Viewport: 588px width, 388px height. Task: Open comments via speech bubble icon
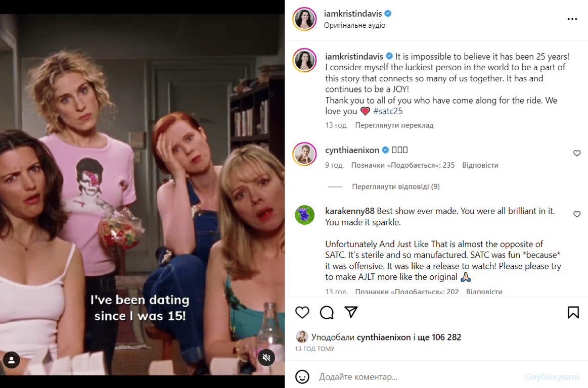click(x=327, y=312)
